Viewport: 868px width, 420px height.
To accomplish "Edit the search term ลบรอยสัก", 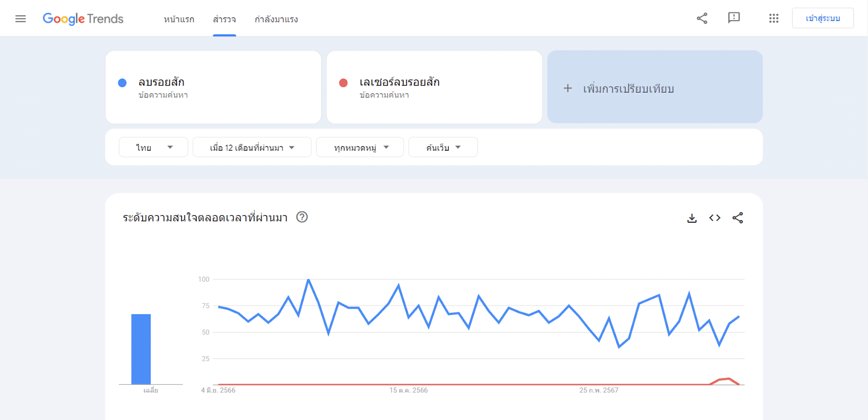I will coord(213,87).
